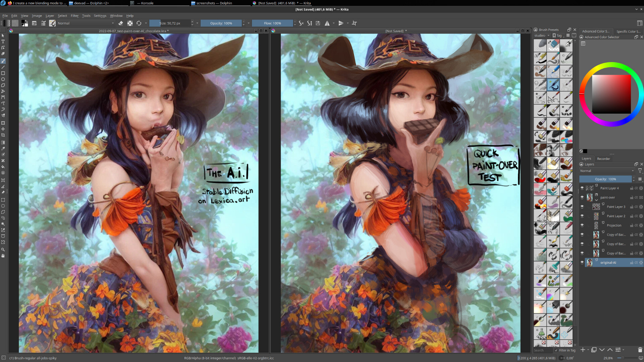Hide the paint-over group layer
The image size is (644, 362).
(x=582, y=197)
